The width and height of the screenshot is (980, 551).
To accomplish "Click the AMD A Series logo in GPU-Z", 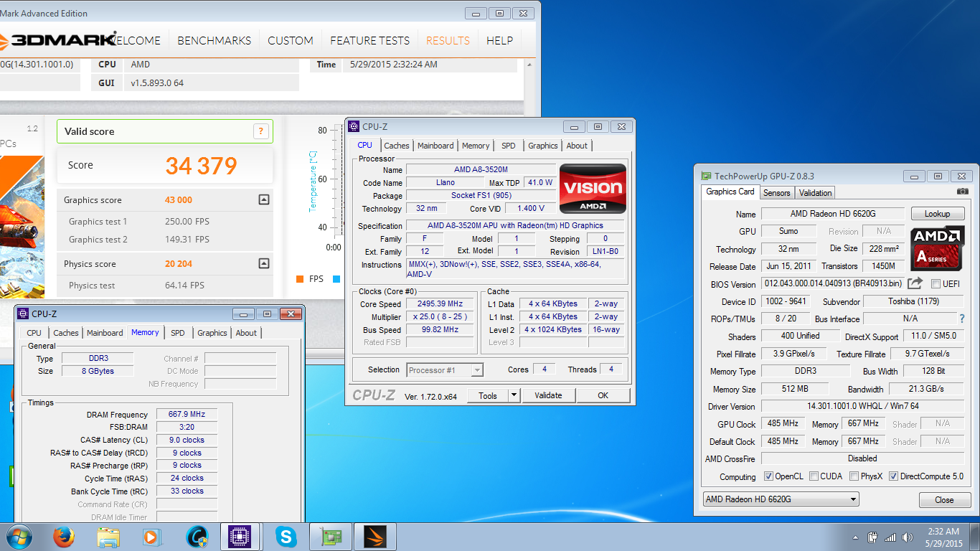I will pos(938,248).
